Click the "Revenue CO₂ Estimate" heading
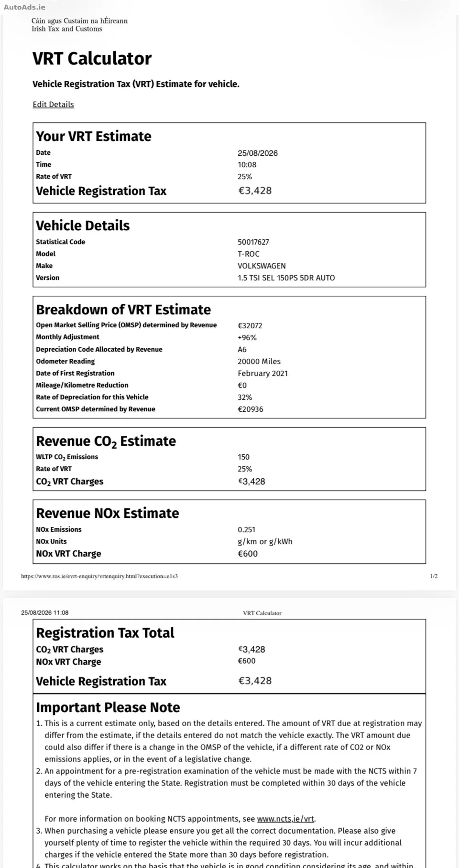Image resolution: width=459 pixels, height=868 pixels. 106,441
